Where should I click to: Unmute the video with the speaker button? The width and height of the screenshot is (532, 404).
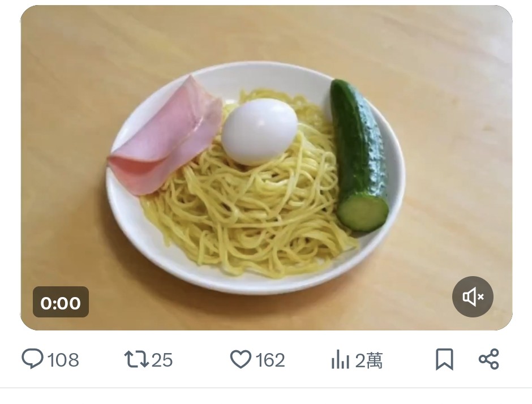pyautogui.click(x=473, y=297)
